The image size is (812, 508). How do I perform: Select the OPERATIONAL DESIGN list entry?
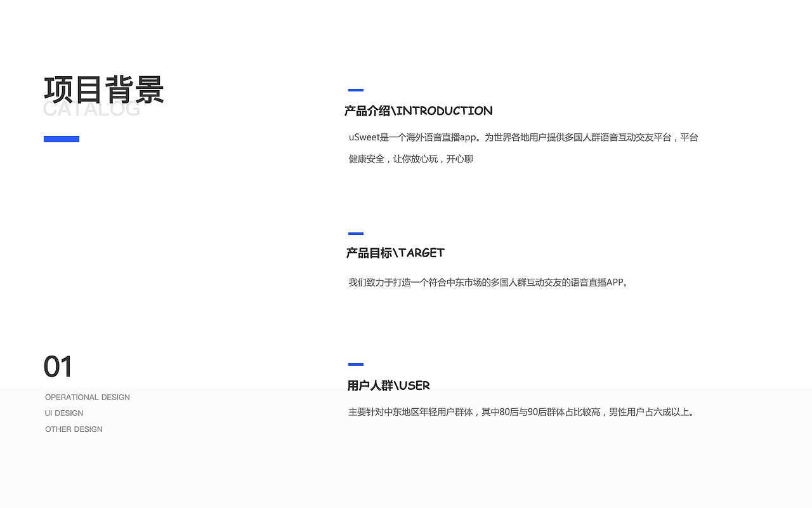(x=87, y=397)
